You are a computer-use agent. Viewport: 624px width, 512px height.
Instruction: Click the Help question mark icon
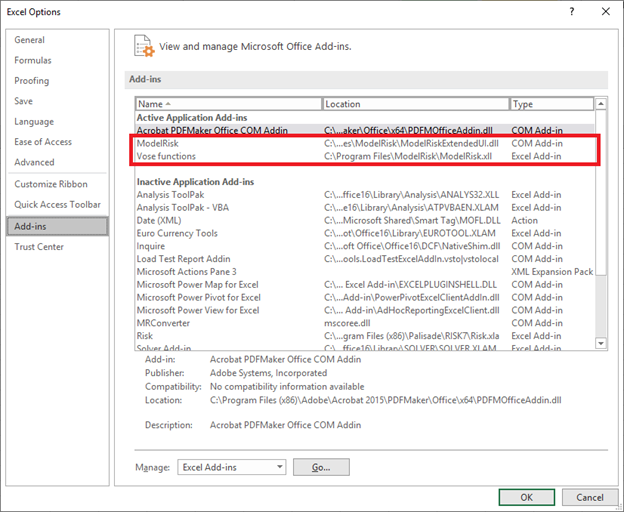click(x=572, y=12)
